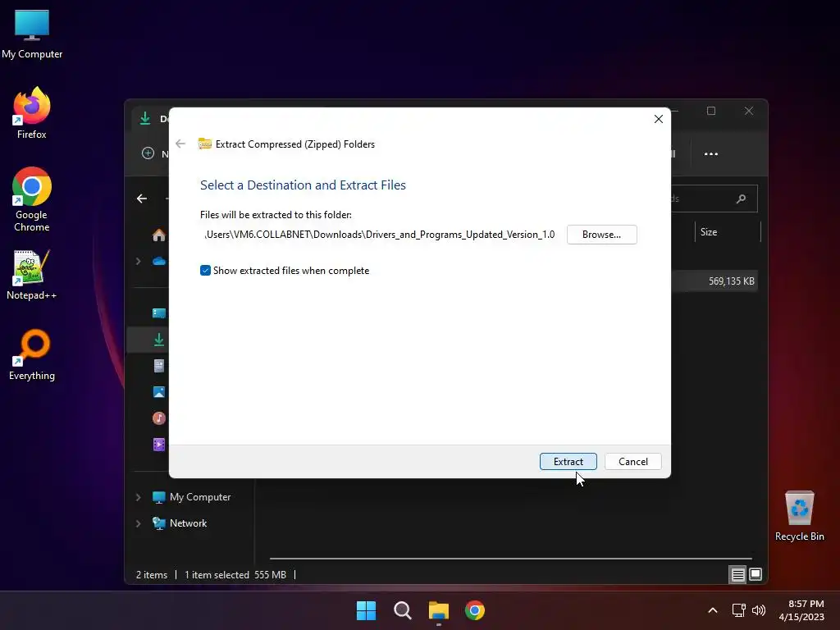Select Network in navigation pane

[x=188, y=523]
